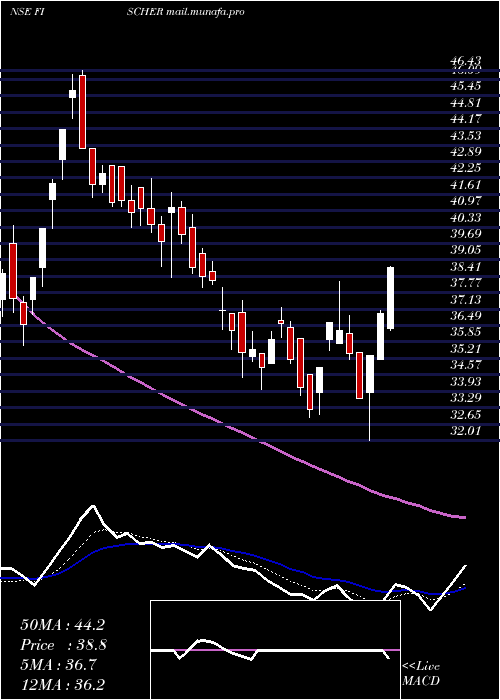This screenshot has height=700, width=500.
Task: Click the 35.21 price level label
Action: tap(465, 349)
